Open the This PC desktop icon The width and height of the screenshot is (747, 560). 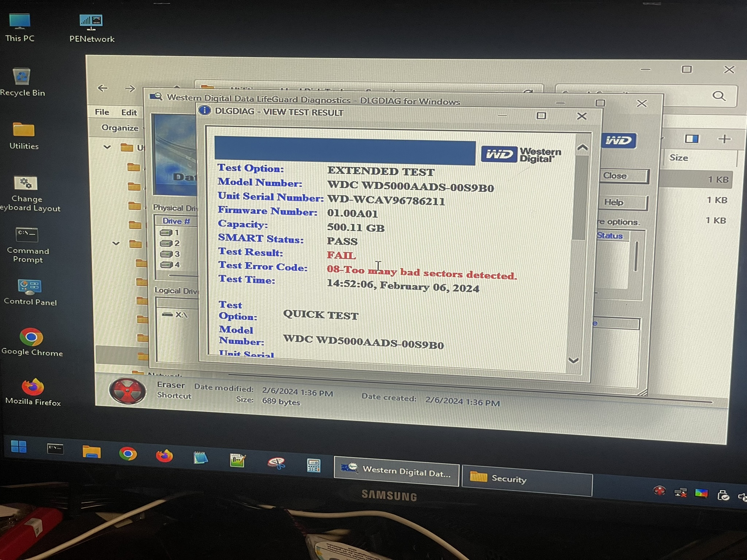(20, 28)
